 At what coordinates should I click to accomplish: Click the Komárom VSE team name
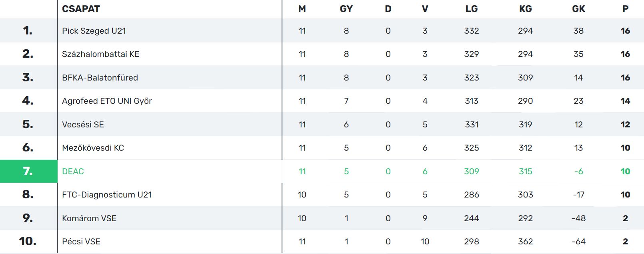pyautogui.click(x=89, y=218)
